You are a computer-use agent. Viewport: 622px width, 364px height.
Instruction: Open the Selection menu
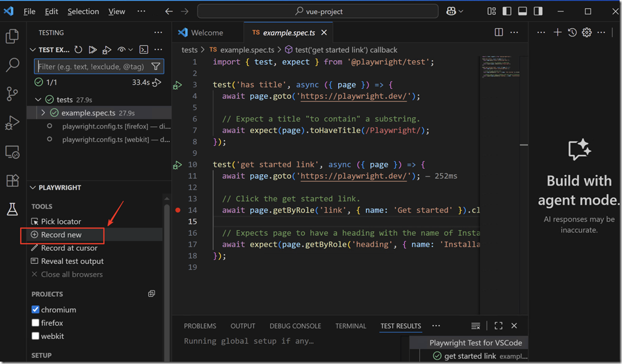tap(83, 11)
